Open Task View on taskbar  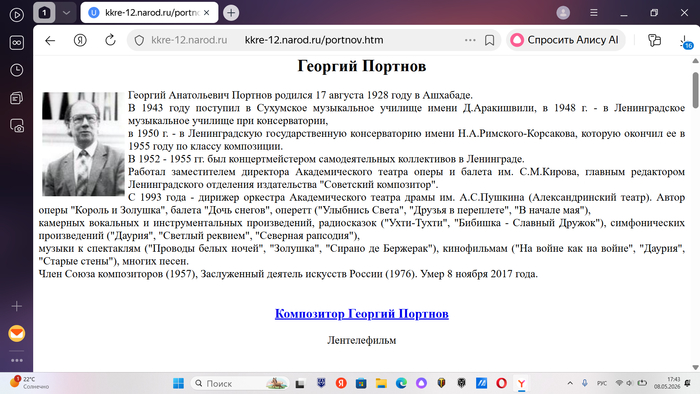coord(300,383)
